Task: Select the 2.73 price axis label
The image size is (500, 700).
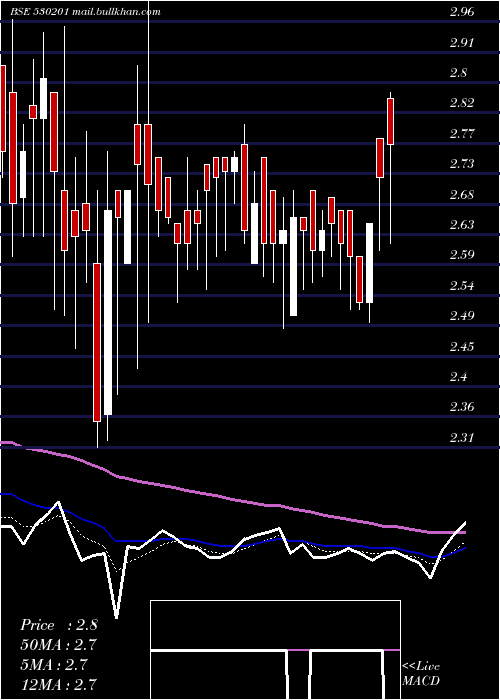Action: click(x=462, y=164)
